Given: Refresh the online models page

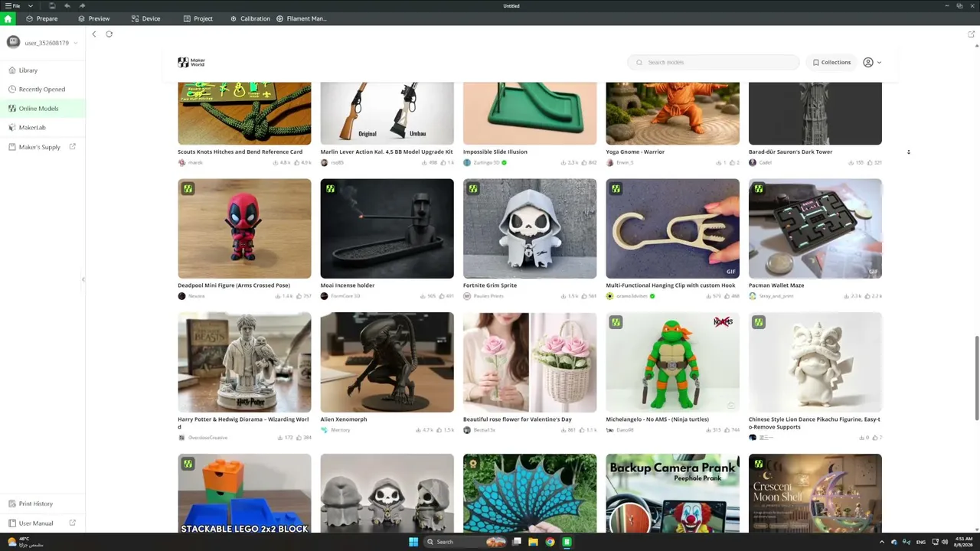Looking at the screenshot, I should pos(109,34).
